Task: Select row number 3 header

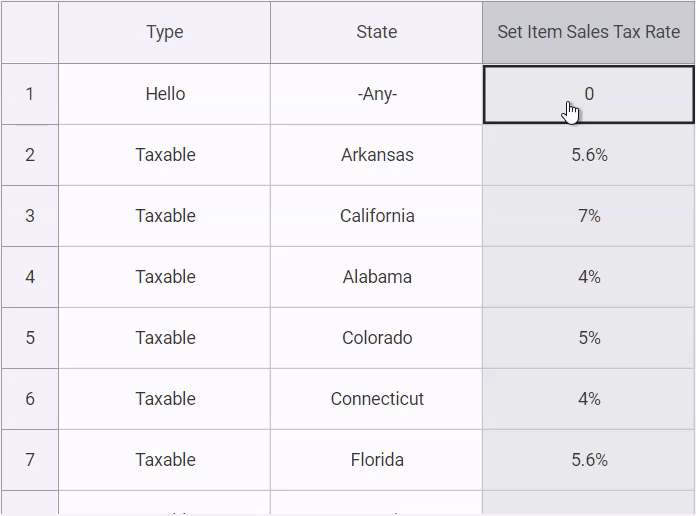Action: [x=30, y=216]
